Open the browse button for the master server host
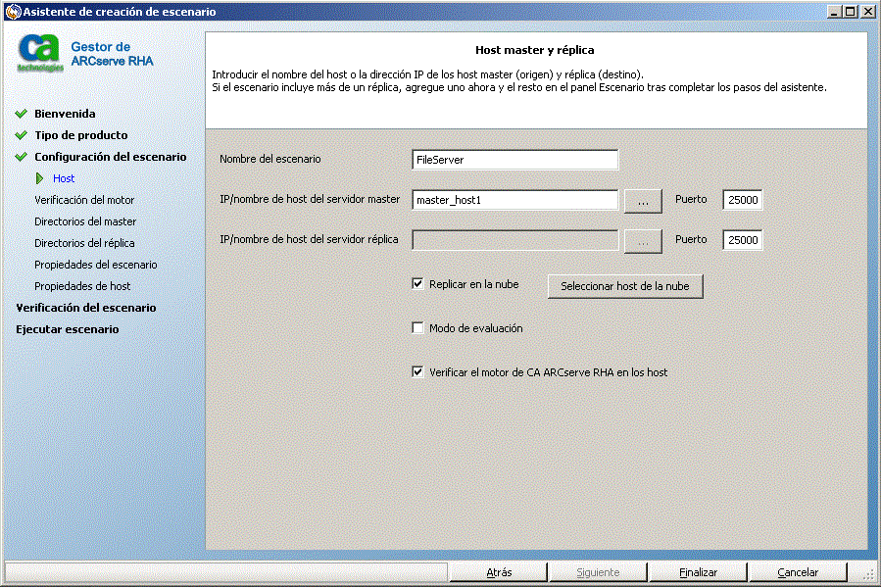 642,199
